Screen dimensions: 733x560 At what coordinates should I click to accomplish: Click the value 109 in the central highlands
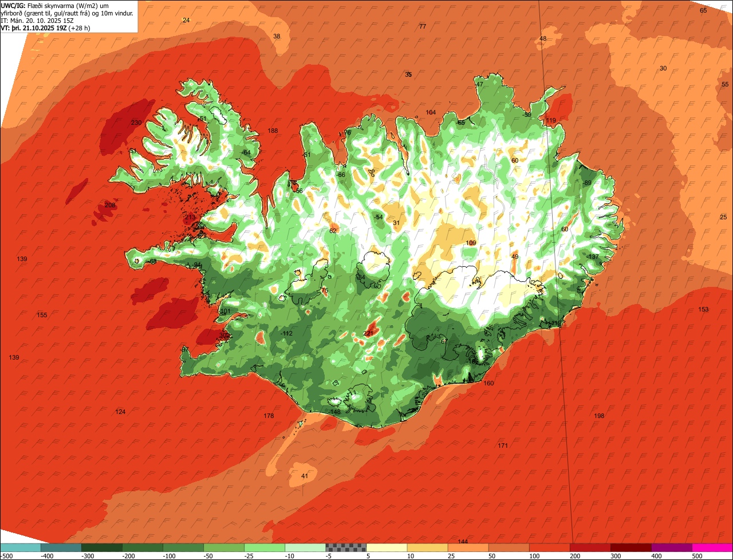pos(471,243)
